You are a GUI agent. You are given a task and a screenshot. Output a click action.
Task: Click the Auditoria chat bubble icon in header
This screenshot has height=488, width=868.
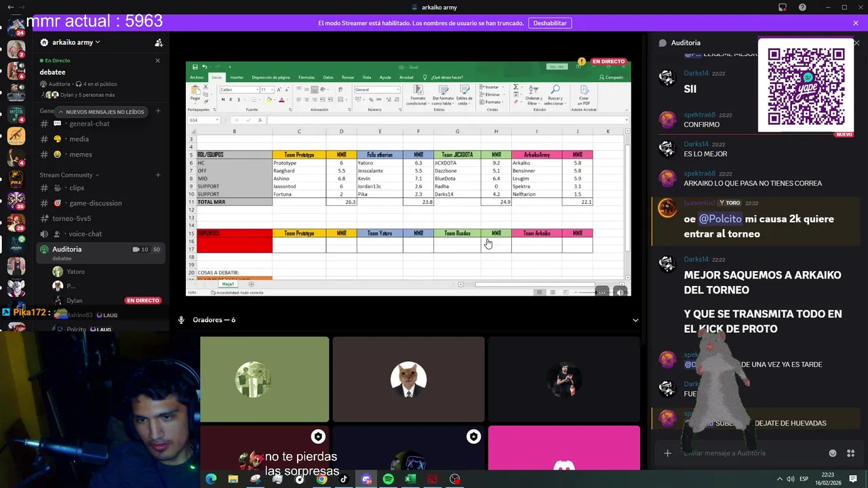pyautogui.click(x=663, y=43)
